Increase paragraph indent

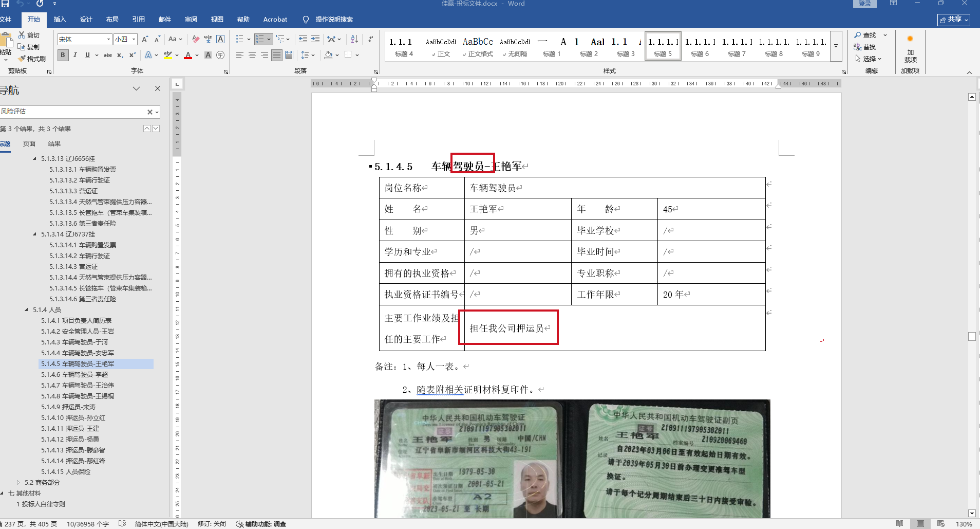tap(315, 39)
